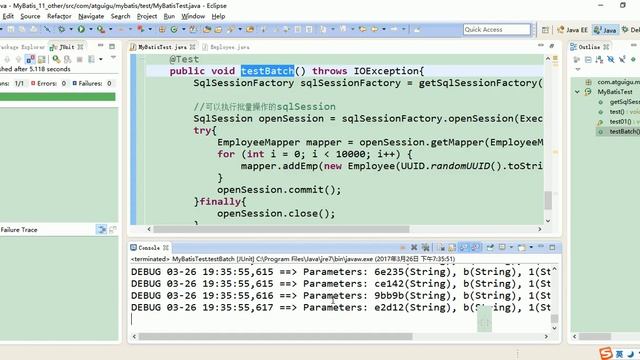Open Run button dropdown arrow

pos(91,29)
